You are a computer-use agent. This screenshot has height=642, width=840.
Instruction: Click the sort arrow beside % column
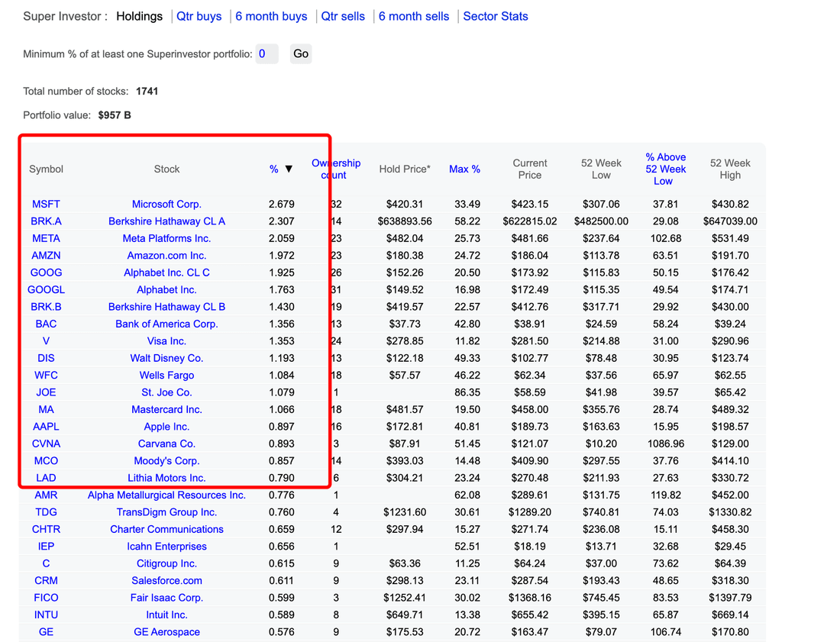(289, 169)
